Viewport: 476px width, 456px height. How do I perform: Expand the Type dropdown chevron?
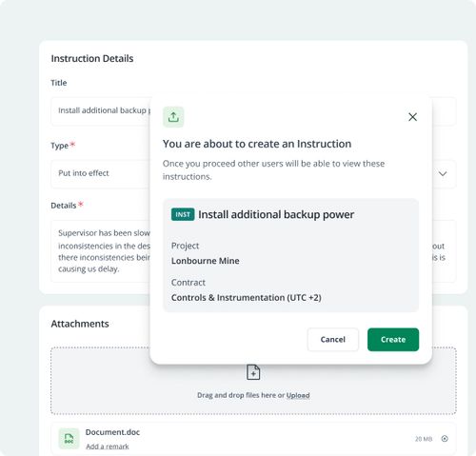[x=443, y=173]
